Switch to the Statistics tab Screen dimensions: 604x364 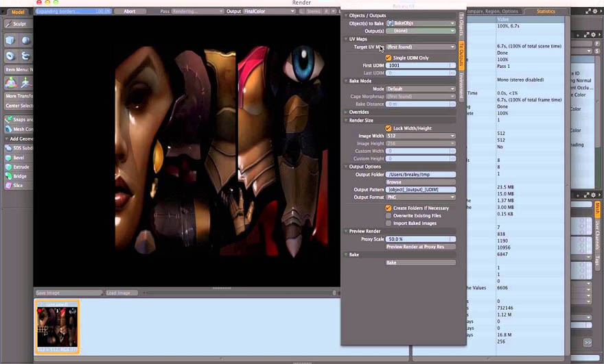pos(546,11)
